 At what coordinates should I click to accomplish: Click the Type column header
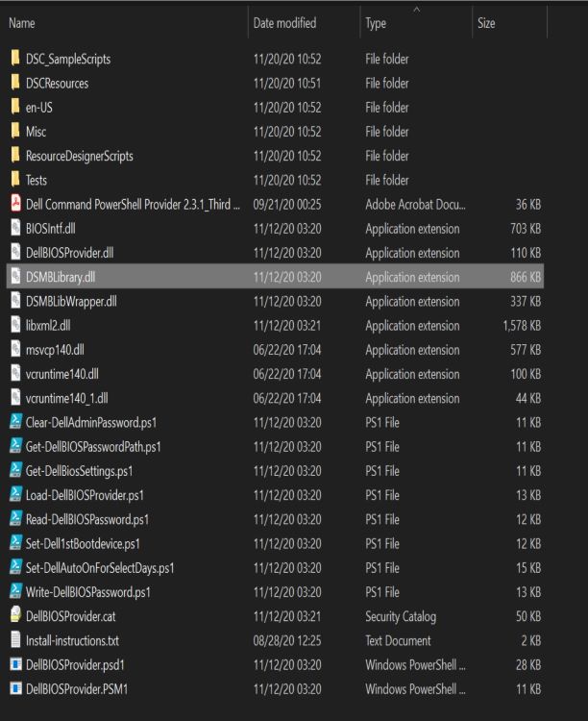pyautogui.click(x=376, y=23)
